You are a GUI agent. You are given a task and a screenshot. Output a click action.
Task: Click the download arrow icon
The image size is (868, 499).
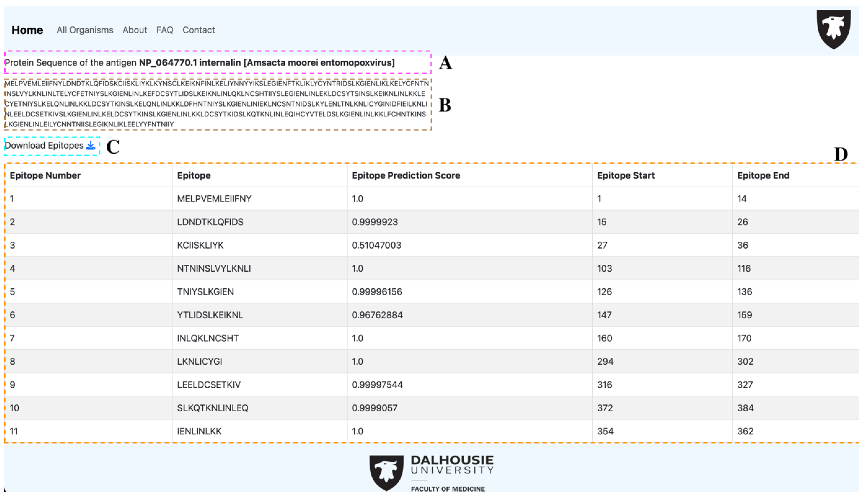click(x=90, y=146)
